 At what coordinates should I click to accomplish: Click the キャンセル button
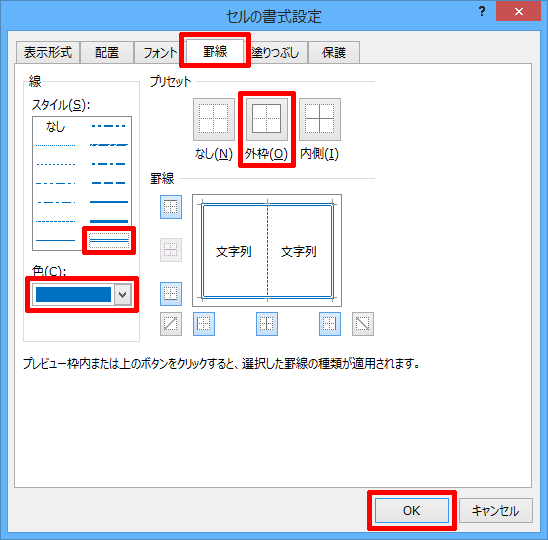click(x=496, y=511)
